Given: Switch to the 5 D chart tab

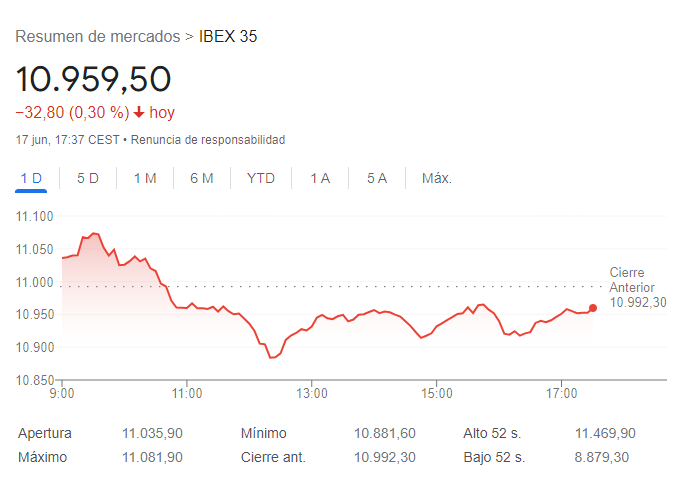Looking at the screenshot, I should [88, 178].
